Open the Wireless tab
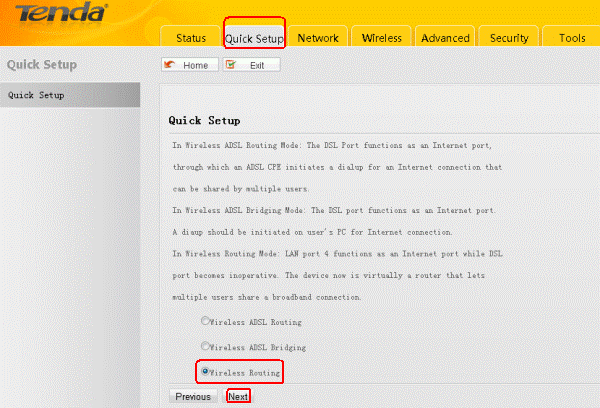600x408 pixels. click(x=381, y=38)
